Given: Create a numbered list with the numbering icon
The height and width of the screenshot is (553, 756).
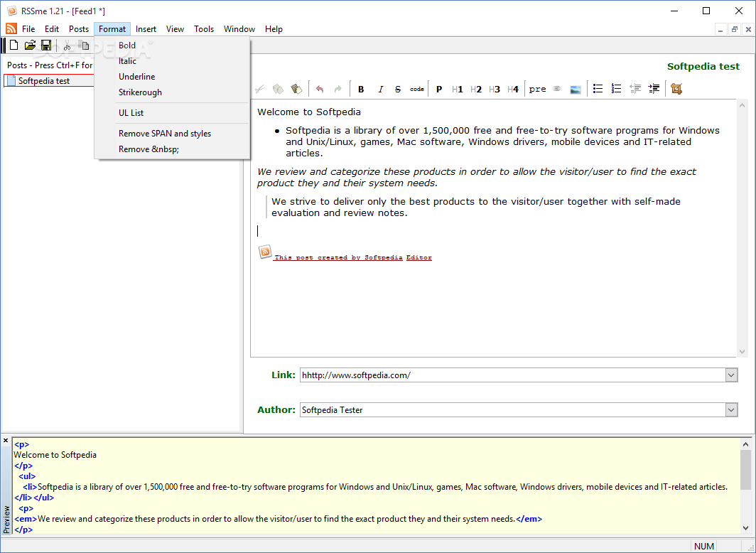Looking at the screenshot, I should (x=616, y=89).
